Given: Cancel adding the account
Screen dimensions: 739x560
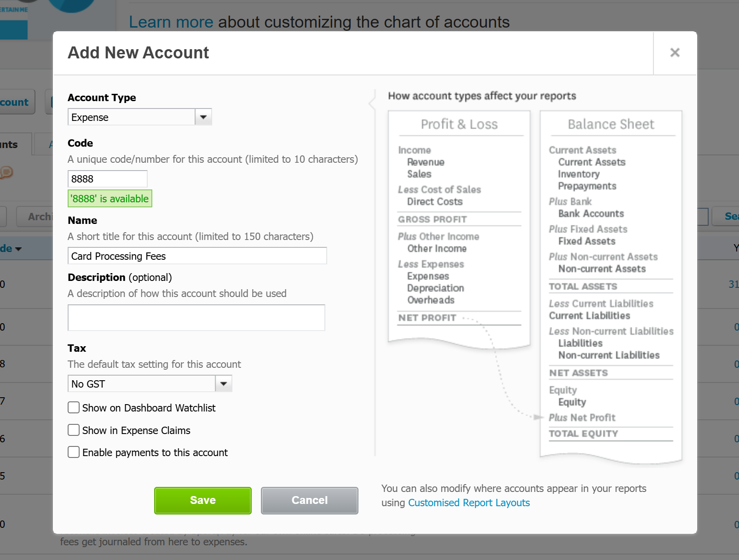Looking at the screenshot, I should click(x=310, y=500).
